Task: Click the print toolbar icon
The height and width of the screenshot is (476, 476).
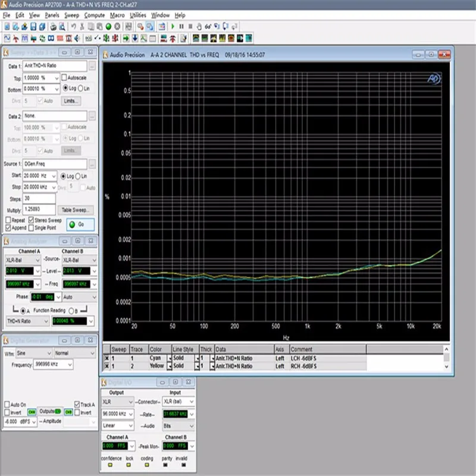Action: (x=53, y=27)
